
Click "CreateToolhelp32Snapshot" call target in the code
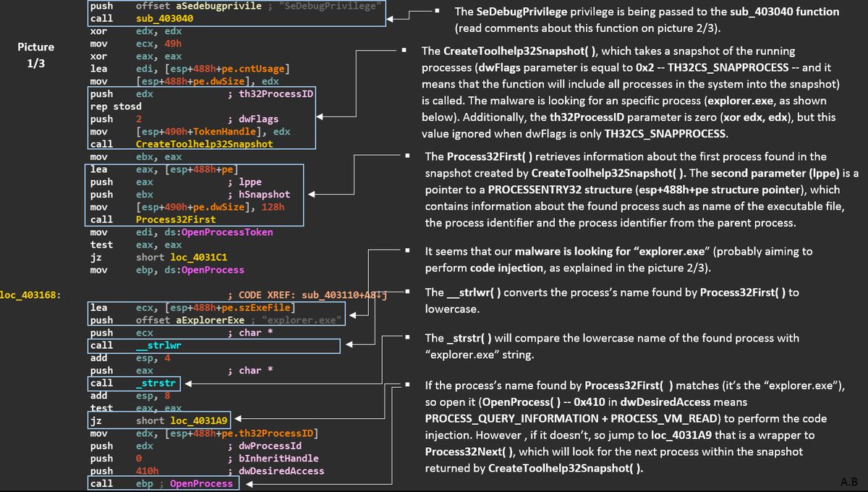tap(204, 144)
